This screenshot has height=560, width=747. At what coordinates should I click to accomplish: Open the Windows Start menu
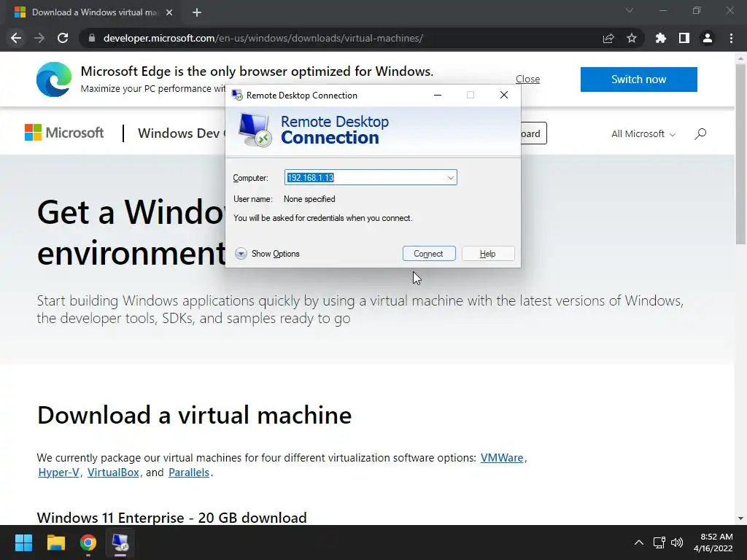tap(23, 542)
